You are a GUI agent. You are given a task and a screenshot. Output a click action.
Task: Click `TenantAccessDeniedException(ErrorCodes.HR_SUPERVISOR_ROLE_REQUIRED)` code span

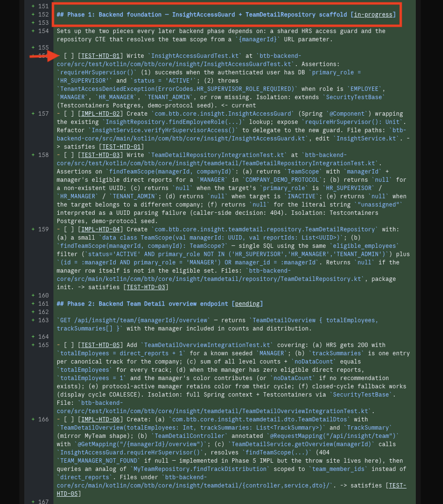point(177,89)
